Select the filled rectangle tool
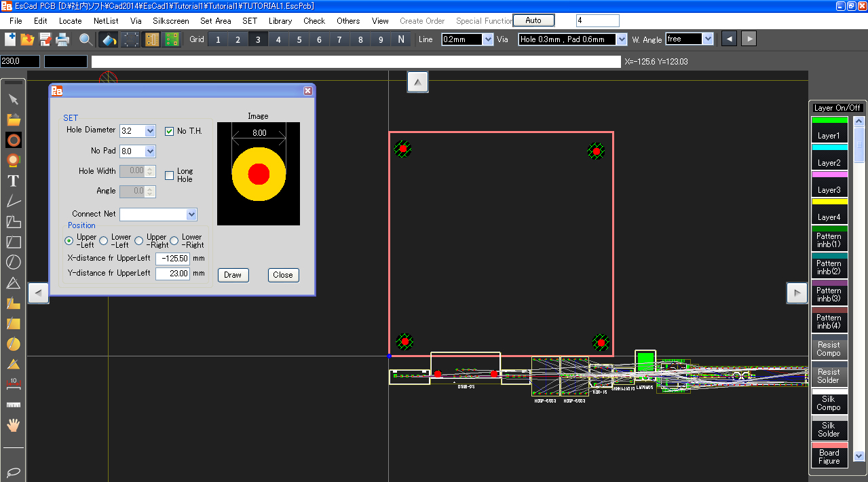This screenshot has width=868, height=482. pyautogui.click(x=14, y=324)
